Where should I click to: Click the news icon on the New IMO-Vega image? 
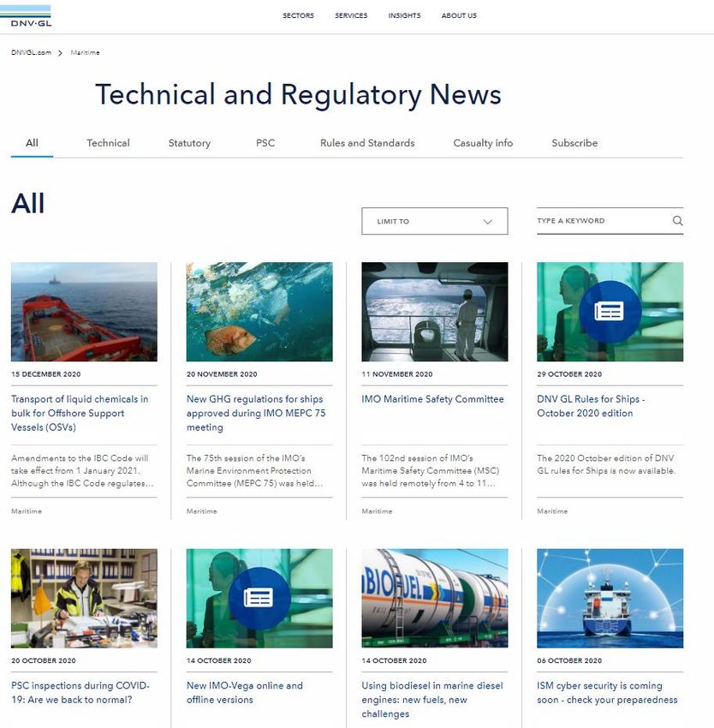[x=259, y=598]
